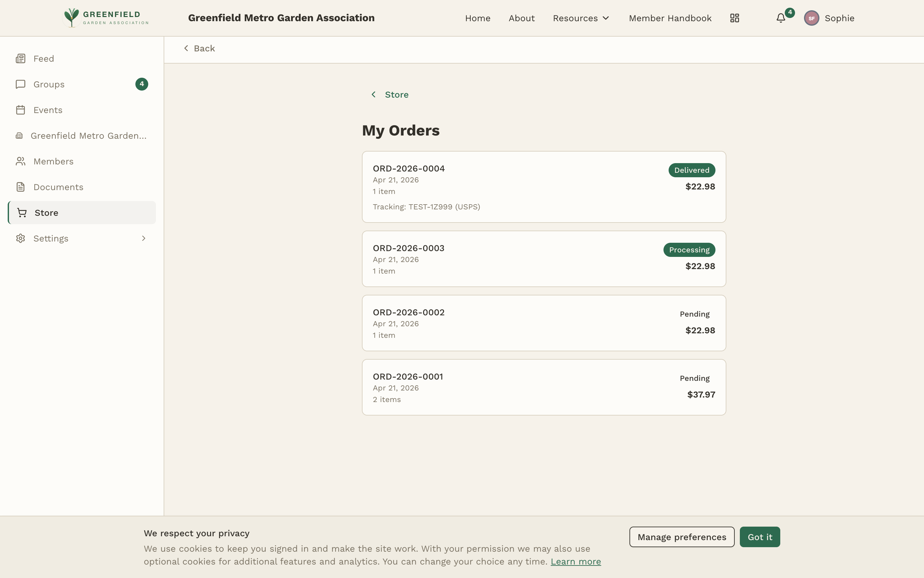Open order ORD-2026-0001
The width and height of the screenshot is (924, 578).
click(544, 387)
